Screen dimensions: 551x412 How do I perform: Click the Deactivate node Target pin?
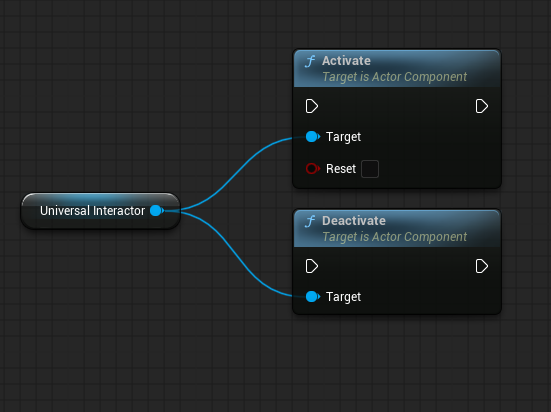coord(312,297)
